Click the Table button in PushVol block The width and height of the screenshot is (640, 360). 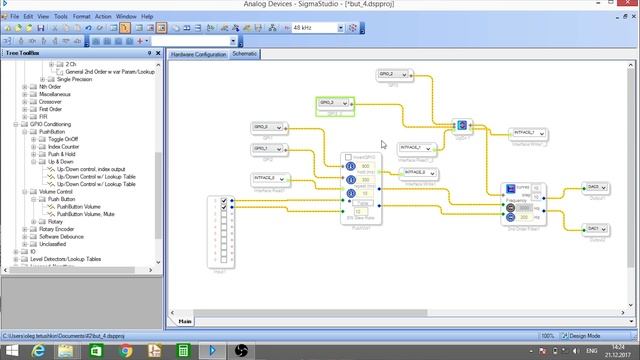(x=363, y=203)
